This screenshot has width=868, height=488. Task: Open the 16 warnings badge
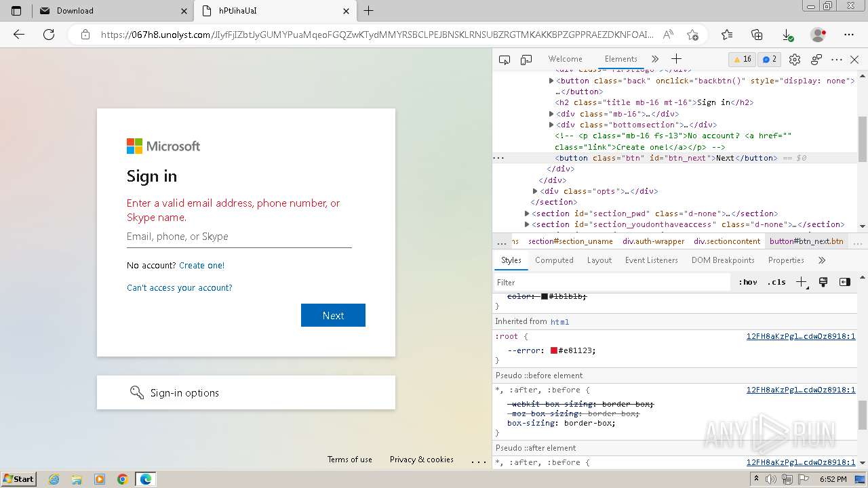click(x=742, y=60)
